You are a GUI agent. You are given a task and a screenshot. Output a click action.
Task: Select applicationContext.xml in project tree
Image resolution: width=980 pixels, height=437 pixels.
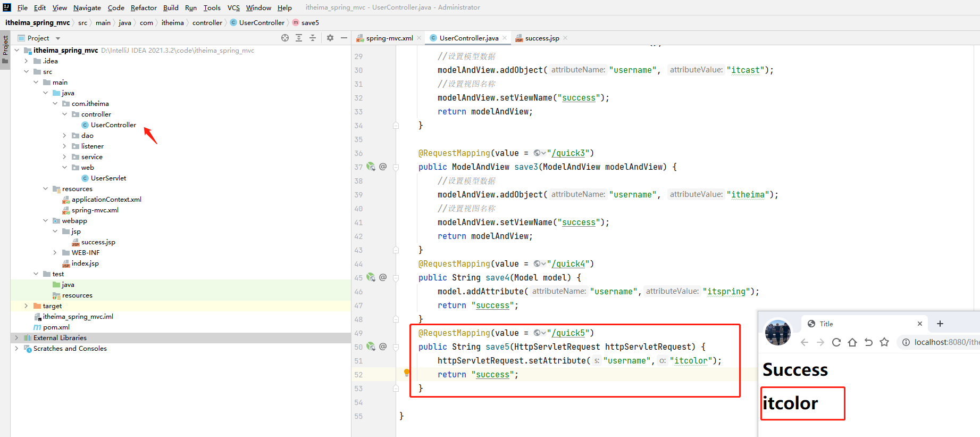pos(106,199)
